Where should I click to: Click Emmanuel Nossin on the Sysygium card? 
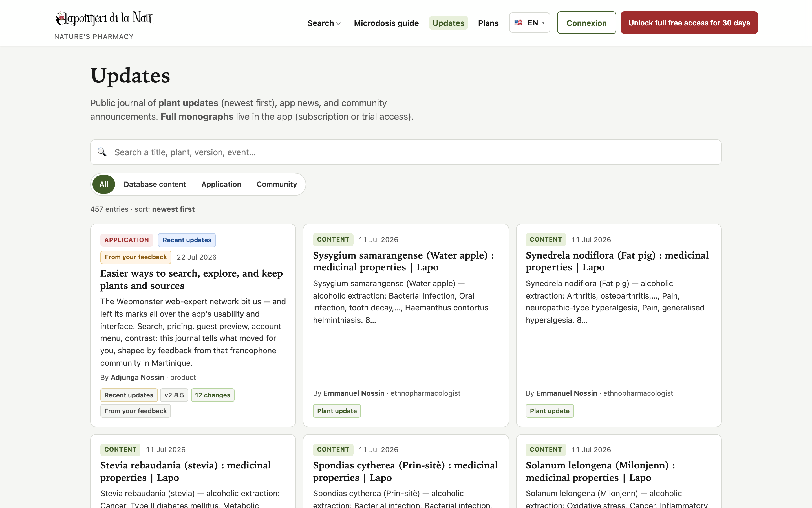point(354,393)
